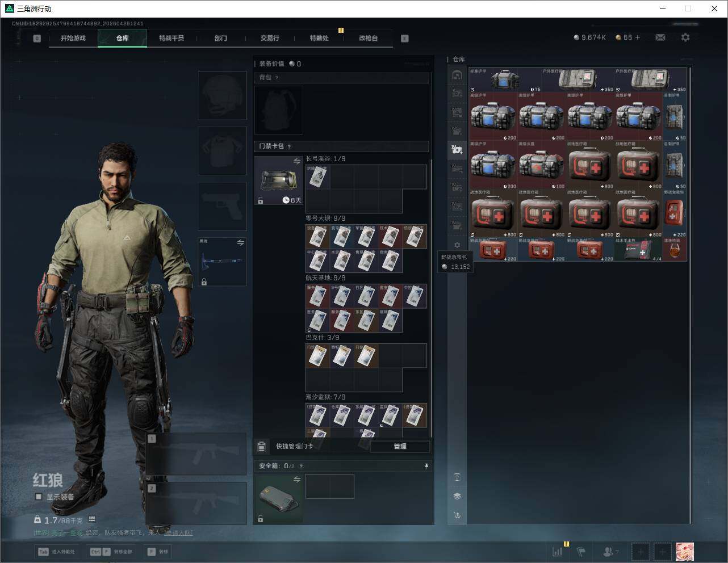The width and height of the screenshot is (728, 563).
Task: Click the lock icon under the melee slot
Action: click(x=204, y=281)
